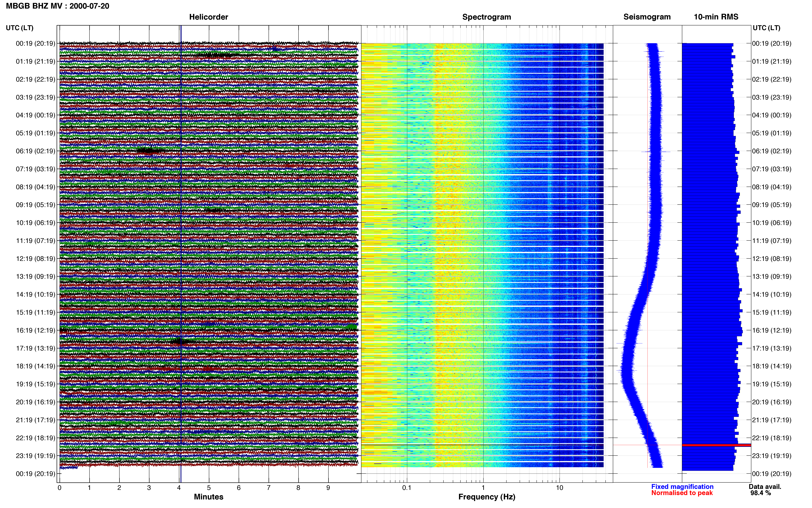This screenshot has height=508, width=812.
Task: Click the 10 Hz frequency tick label
Action: pyautogui.click(x=559, y=488)
